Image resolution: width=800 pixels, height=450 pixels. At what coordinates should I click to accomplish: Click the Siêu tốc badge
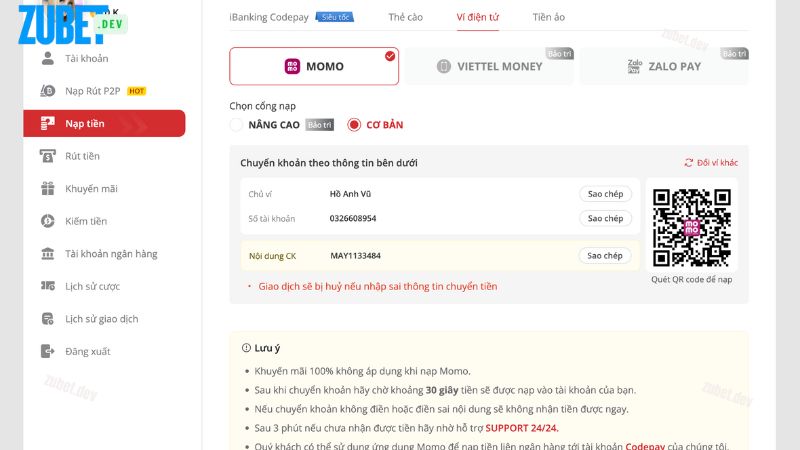[x=335, y=17]
